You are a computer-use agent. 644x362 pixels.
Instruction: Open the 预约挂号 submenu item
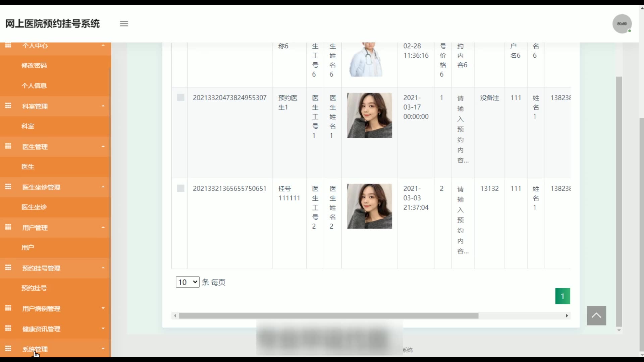coord(34,288)
